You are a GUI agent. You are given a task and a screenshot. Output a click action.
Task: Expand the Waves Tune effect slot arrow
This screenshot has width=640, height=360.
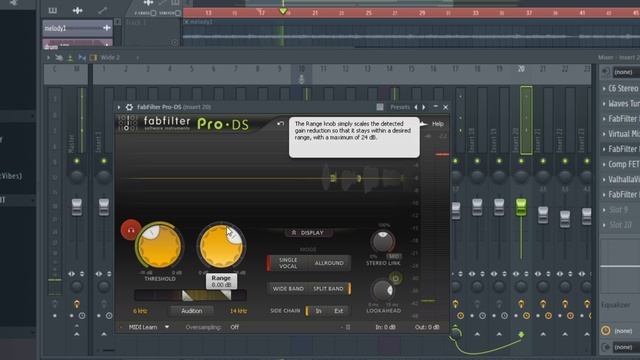604,104
